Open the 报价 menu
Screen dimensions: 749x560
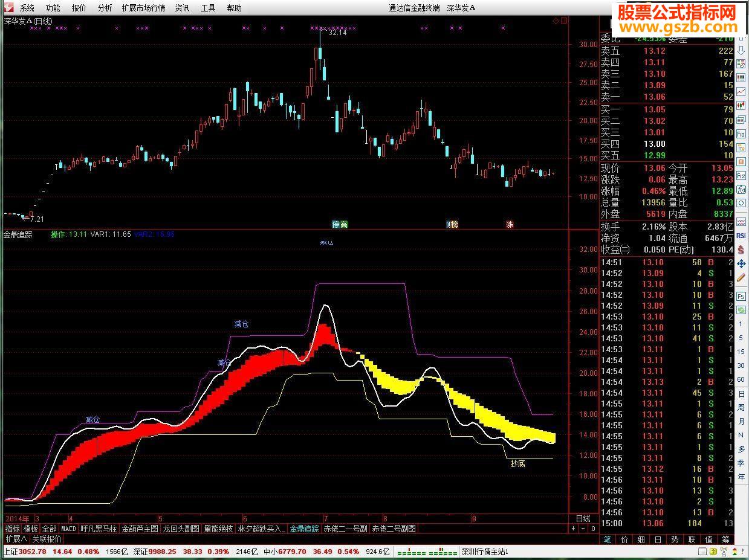tap(79, 8)
